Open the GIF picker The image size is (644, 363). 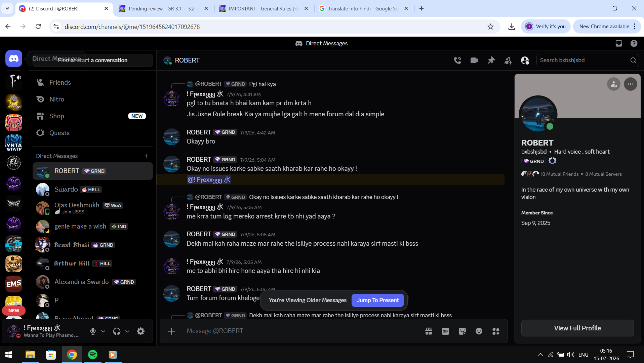[x=445, y=331]
